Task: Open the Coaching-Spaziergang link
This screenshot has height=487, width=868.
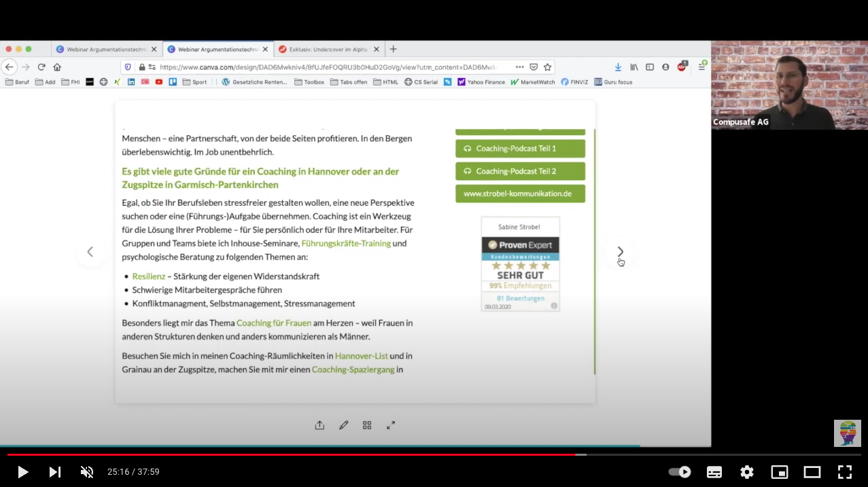Action: click(x=353, y=369)
